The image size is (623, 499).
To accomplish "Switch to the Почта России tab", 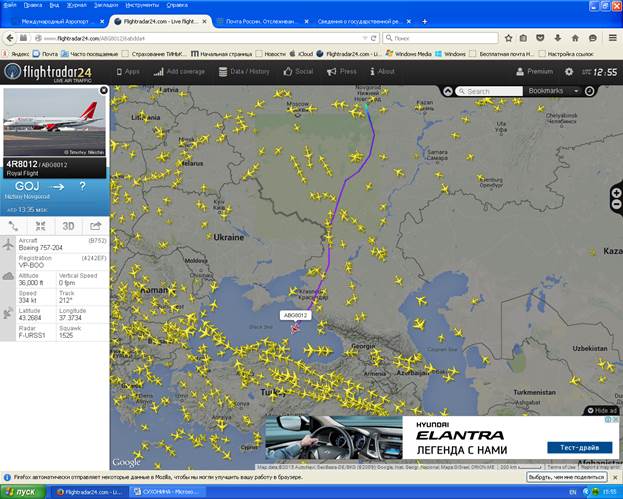I will pyautogui.click(x=261, y=21).
